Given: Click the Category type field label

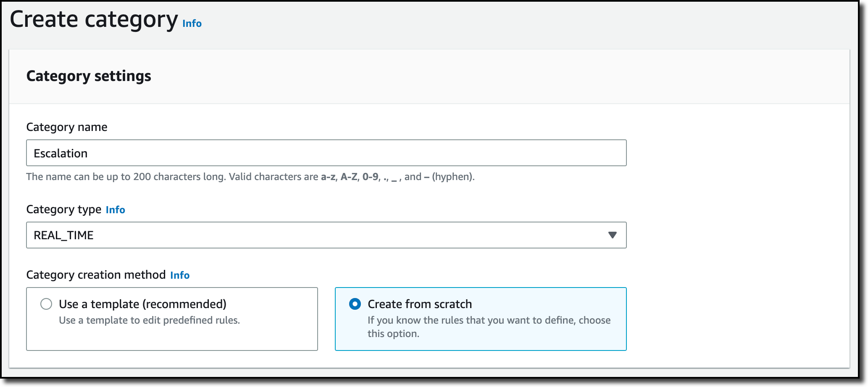Looking at the screenshot, I should coord(64,209).
